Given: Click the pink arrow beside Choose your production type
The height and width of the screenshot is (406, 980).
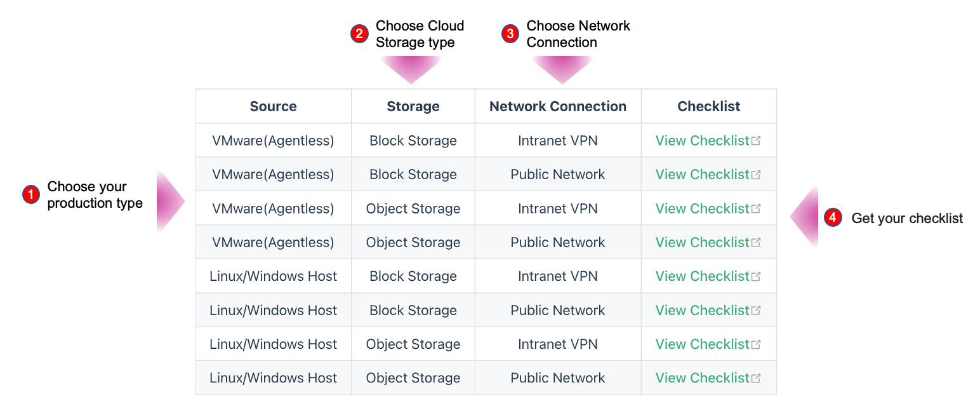Looking at the screenshot, I should 171,201.
